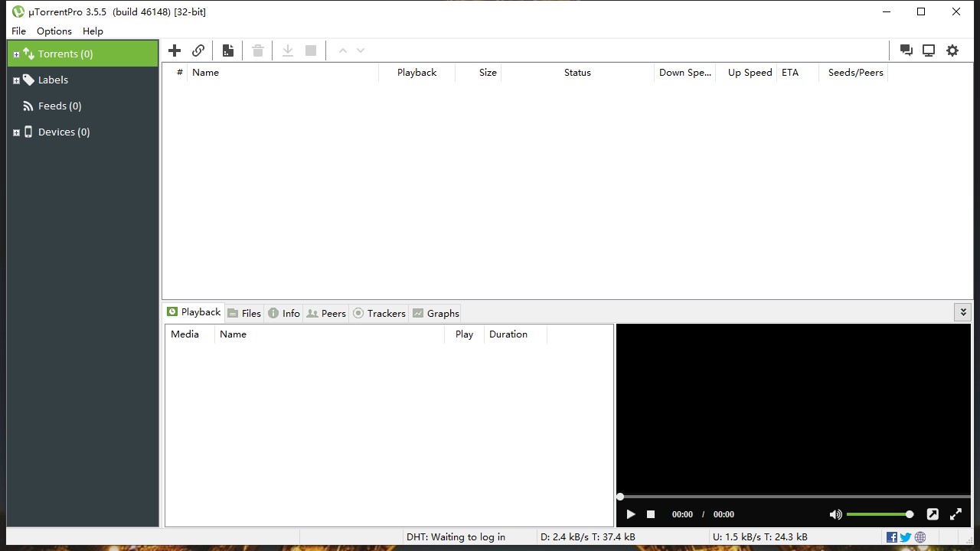Select Devices (0) in sidebar
Image resolution: width=980 pixels, height=551 pixels.
click(64, 132)
